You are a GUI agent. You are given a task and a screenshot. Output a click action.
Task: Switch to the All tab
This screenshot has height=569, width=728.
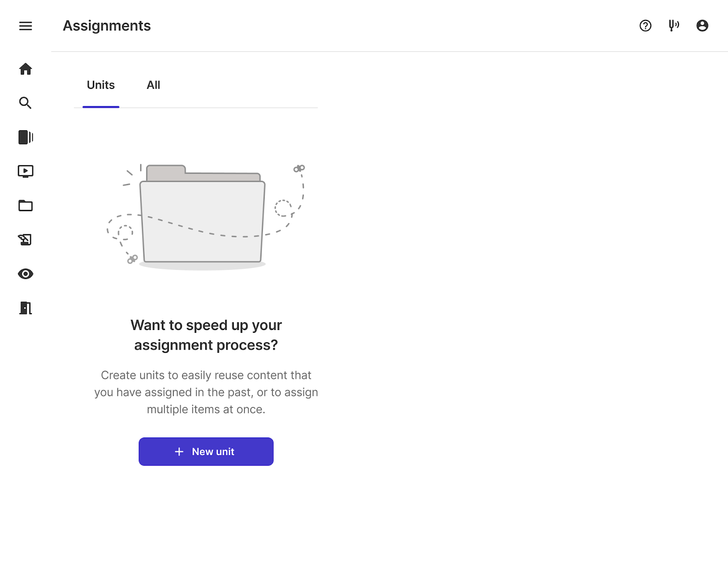(153, 85)
